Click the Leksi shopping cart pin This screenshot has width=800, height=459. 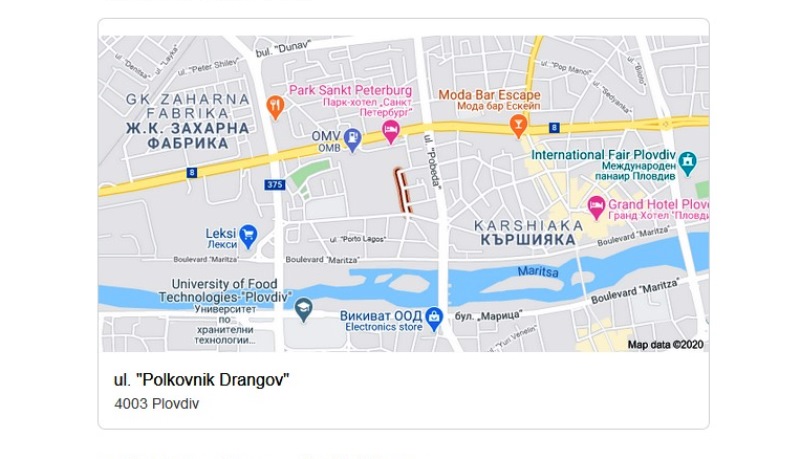[x=248, y=236]
